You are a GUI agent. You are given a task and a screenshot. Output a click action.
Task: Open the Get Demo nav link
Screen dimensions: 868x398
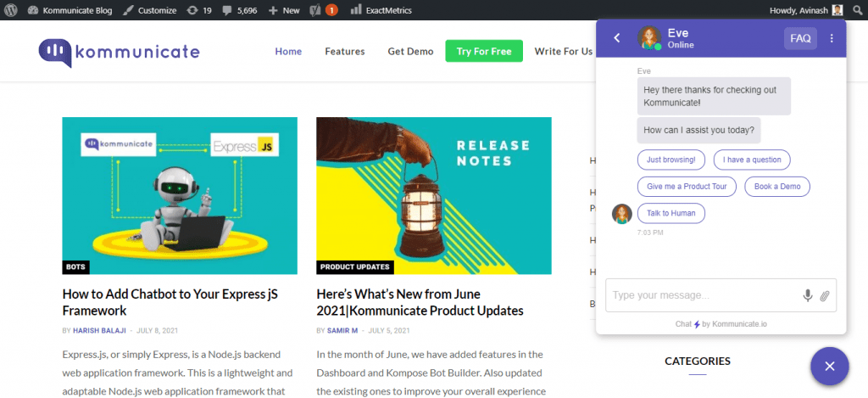coord(411,51)
